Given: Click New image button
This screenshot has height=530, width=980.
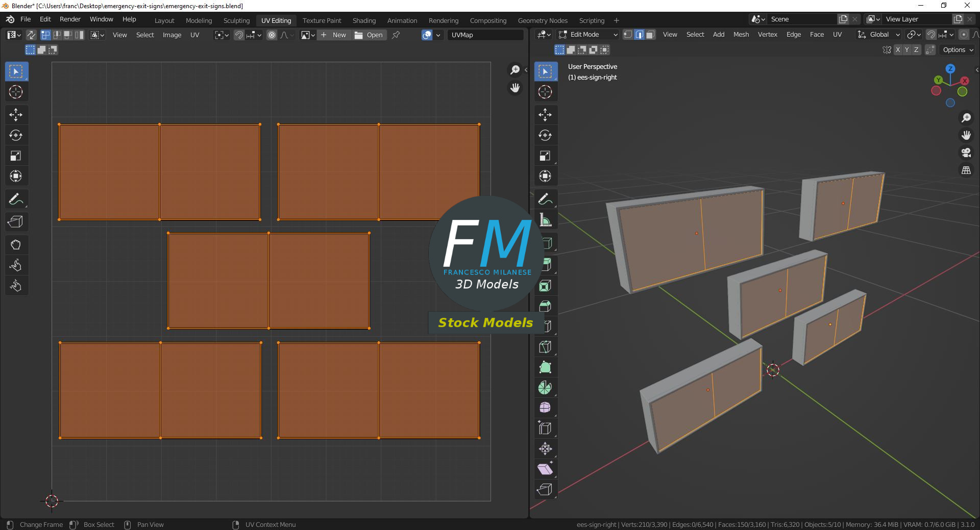Looking at the screenshot, I should [334, 35].
